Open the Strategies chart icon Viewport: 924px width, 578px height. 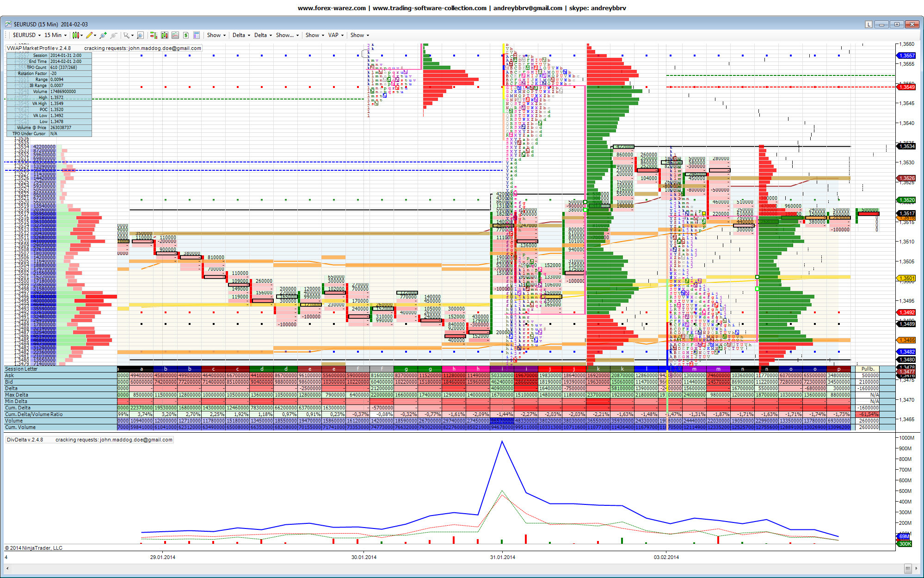(x=175, y=35)
